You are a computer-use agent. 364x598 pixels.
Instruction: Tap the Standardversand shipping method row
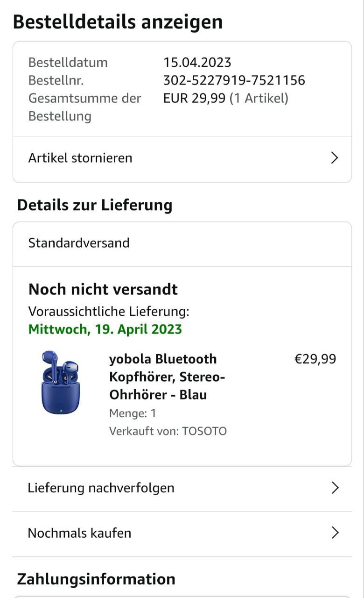pos(182,243)
